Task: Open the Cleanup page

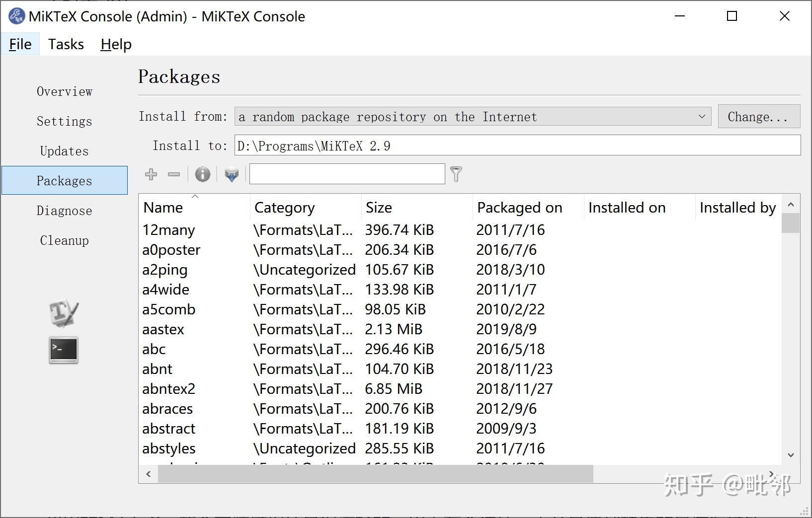Action: click(x=65, y=240)
